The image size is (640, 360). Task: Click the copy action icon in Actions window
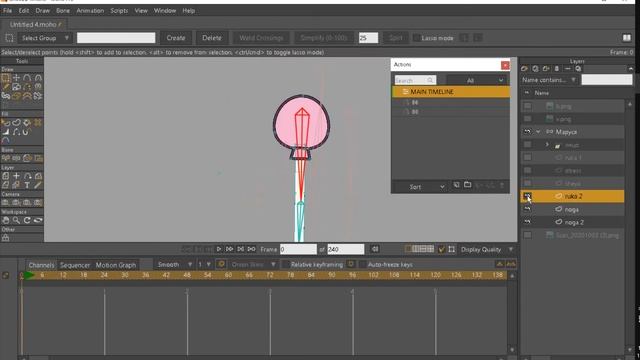point(456,185)
